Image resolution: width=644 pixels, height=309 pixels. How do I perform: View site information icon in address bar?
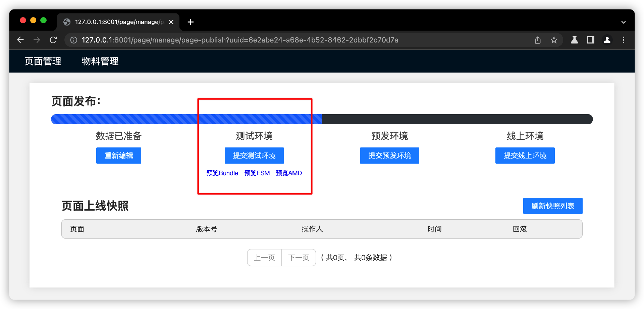pyautogui.click(x=73, y=40)
